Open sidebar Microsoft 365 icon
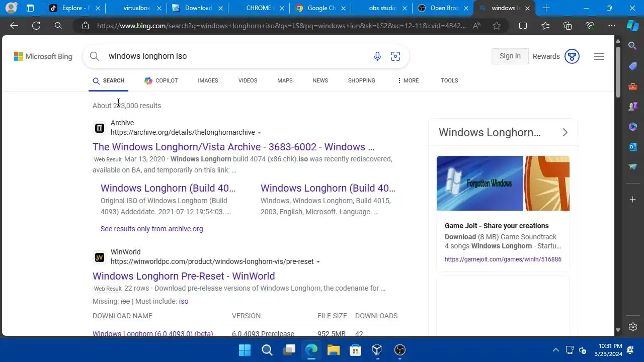This screenshot has height=362, width=644. coord(633,127)
